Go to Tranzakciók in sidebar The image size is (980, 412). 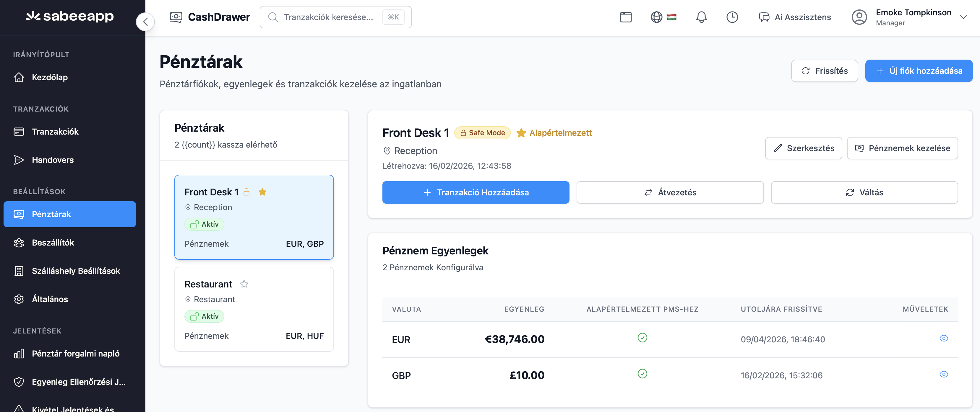point(55,132)
